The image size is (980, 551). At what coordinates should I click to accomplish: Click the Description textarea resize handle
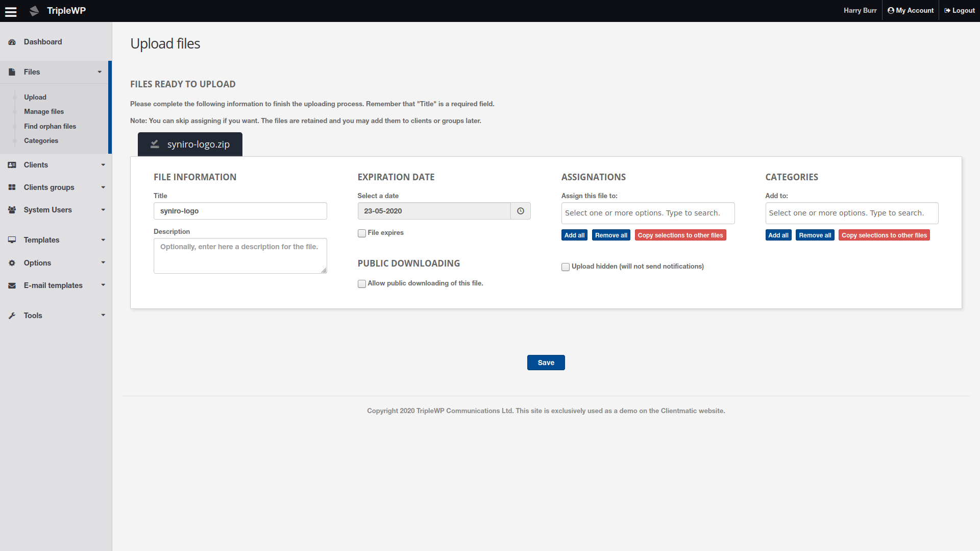(324, 270)
